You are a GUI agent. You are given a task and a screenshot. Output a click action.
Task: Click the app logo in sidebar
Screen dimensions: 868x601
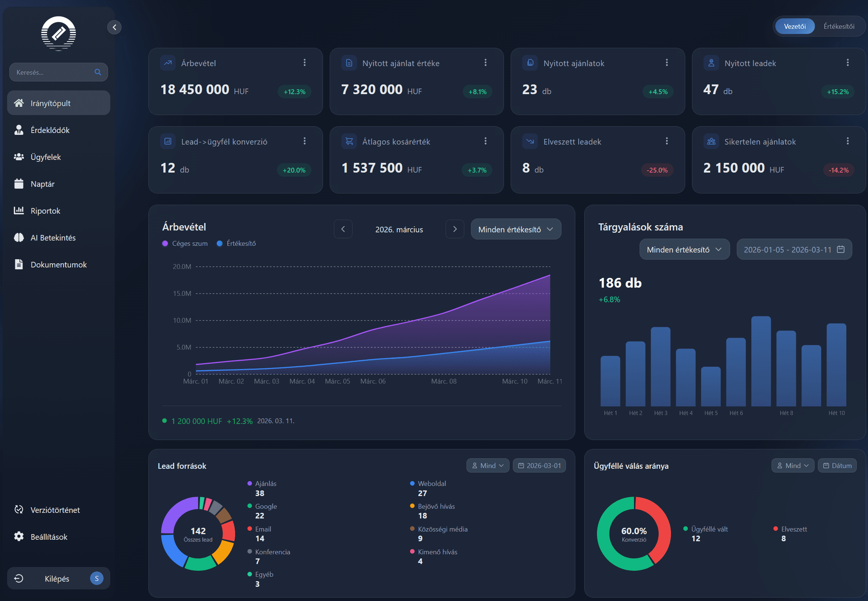58,34
